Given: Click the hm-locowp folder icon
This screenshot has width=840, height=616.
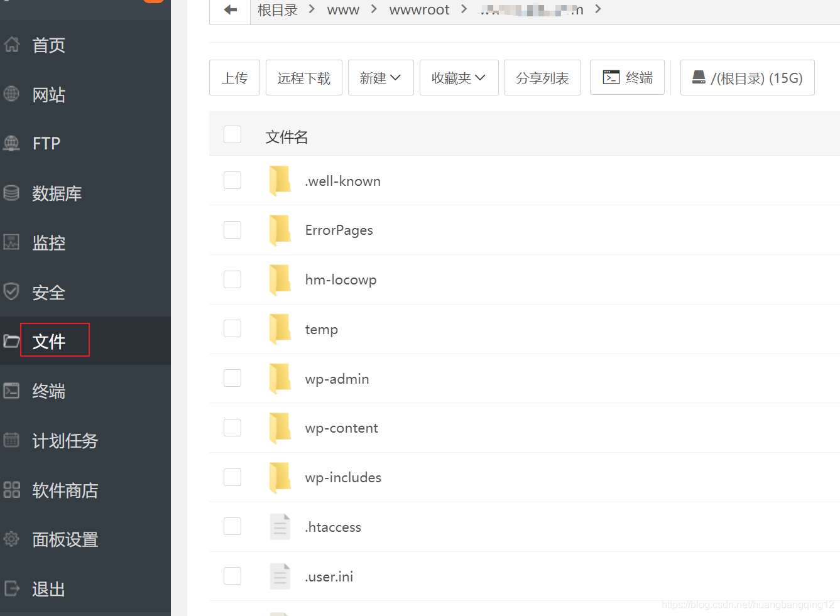Looking at the screenshot, I should 280,279.
